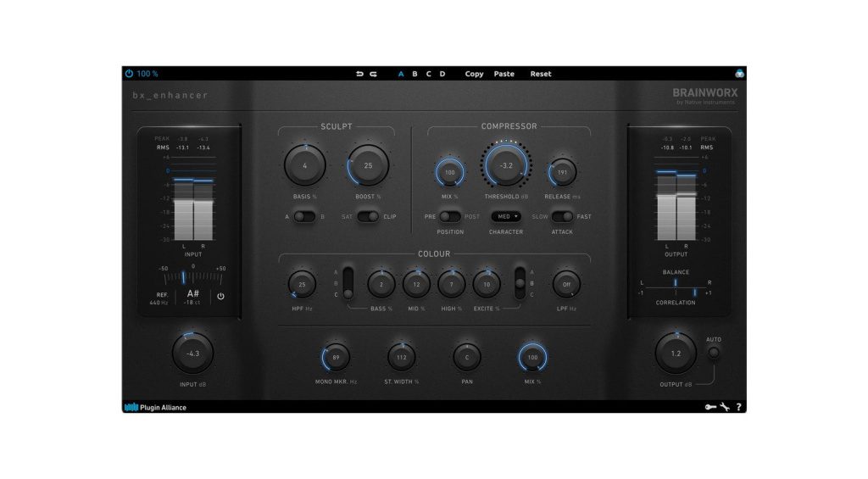Select preset bank D
868x479 pixels.
[442, 74]
